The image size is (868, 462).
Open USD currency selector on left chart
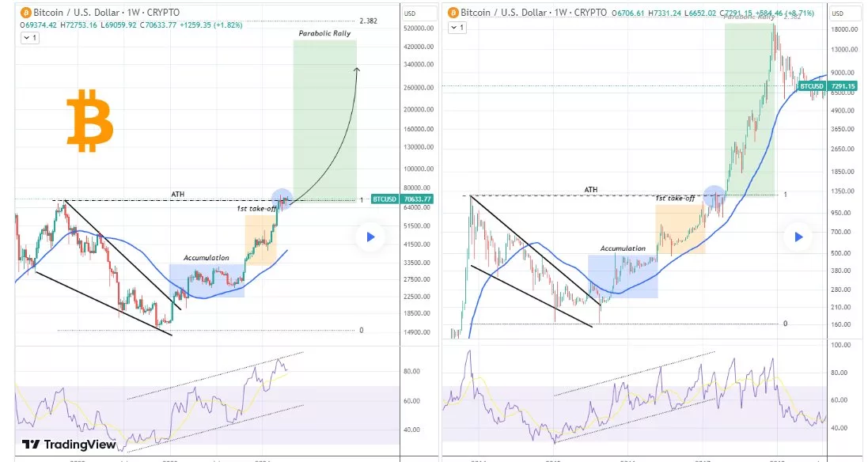coord(410,13)
